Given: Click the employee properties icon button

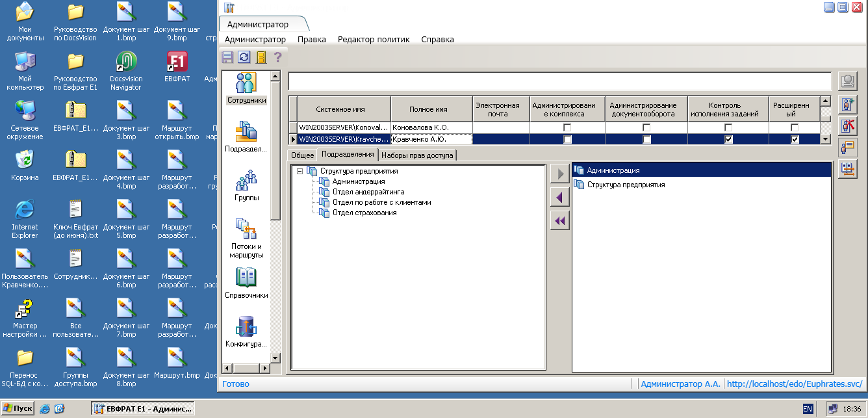Looking at the screenshot, I should click(x=847, y=148).
